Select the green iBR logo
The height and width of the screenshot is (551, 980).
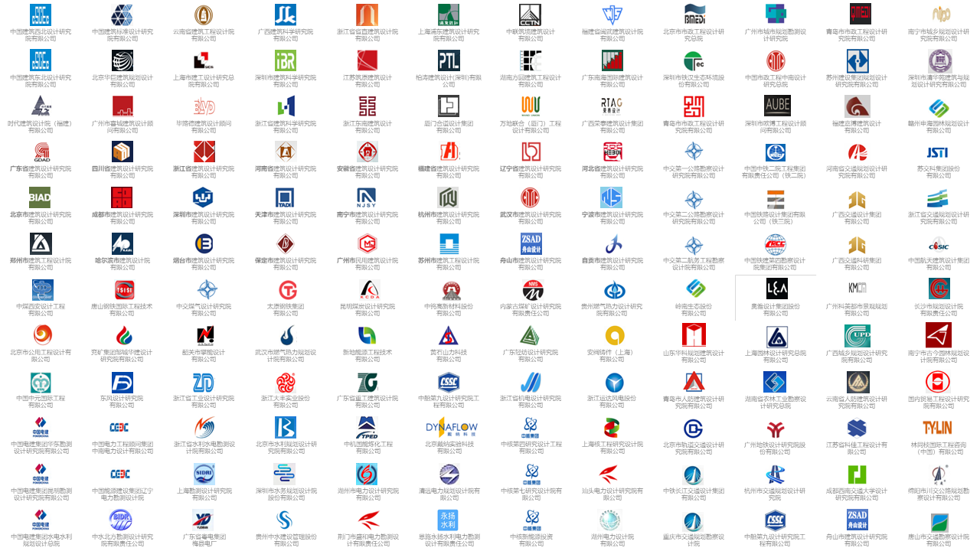click(x=286, y=60)
